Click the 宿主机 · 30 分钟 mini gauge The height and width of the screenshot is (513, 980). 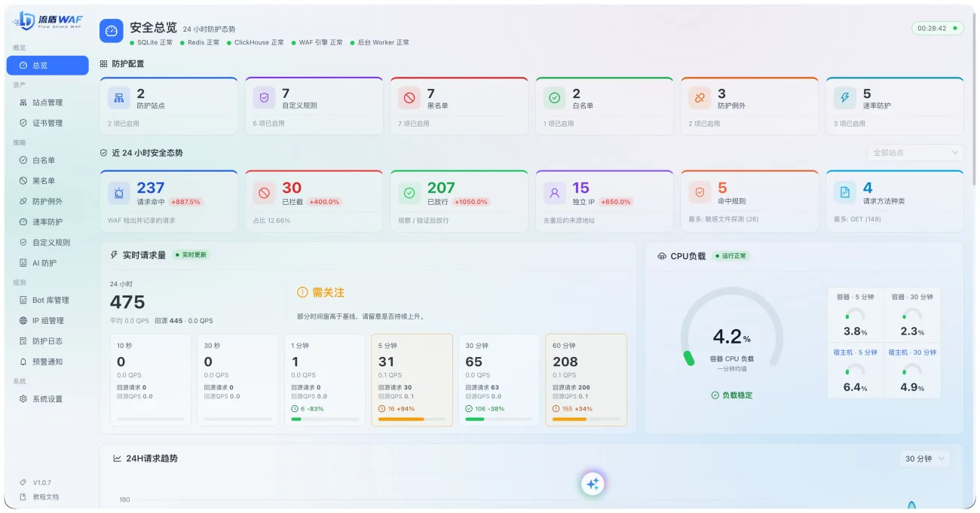coord(912,371)
